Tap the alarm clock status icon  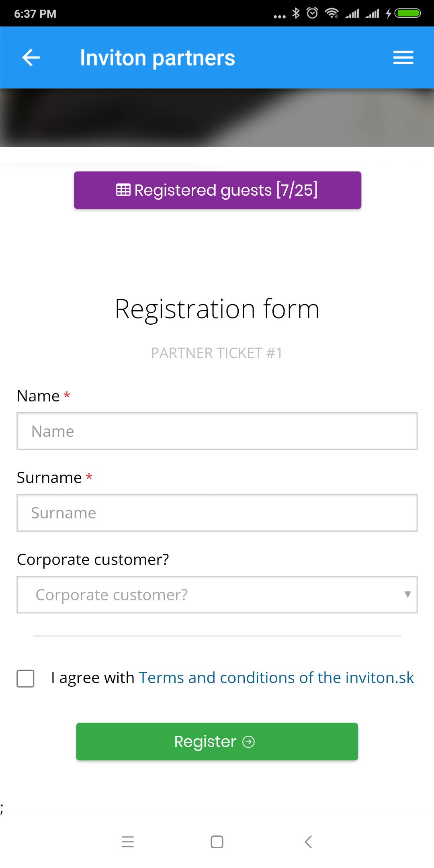pyautogui.click(x=312, y=13)
